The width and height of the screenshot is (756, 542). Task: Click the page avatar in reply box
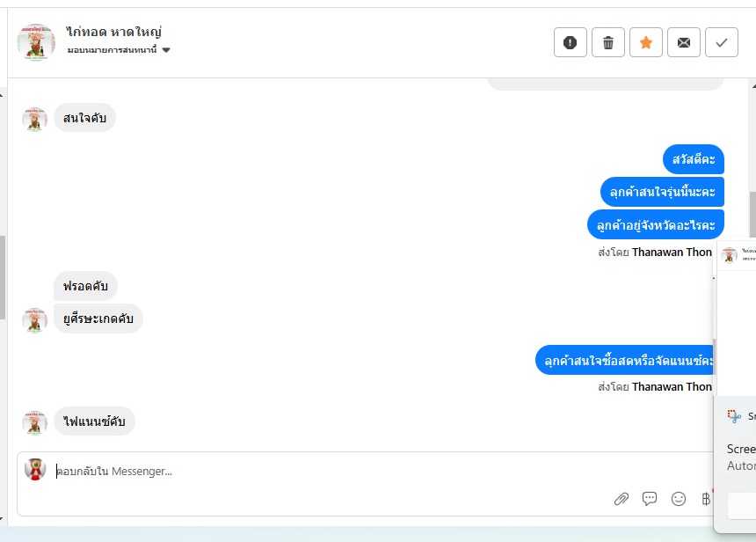click(35, 469)
